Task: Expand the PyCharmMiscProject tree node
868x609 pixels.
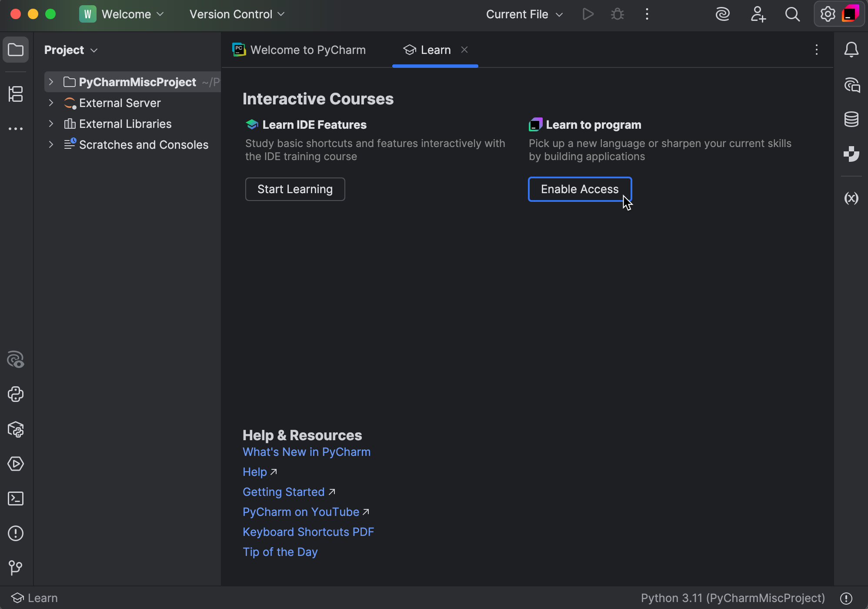Action: coord(51,82)
